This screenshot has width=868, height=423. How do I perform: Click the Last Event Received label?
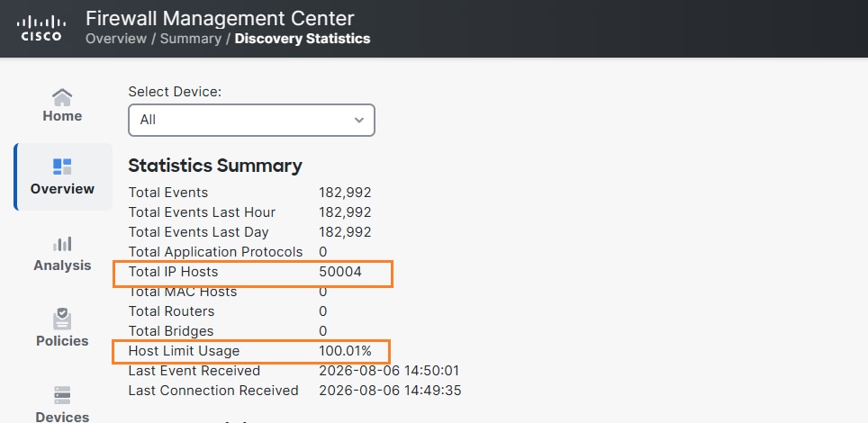[194, 371]
